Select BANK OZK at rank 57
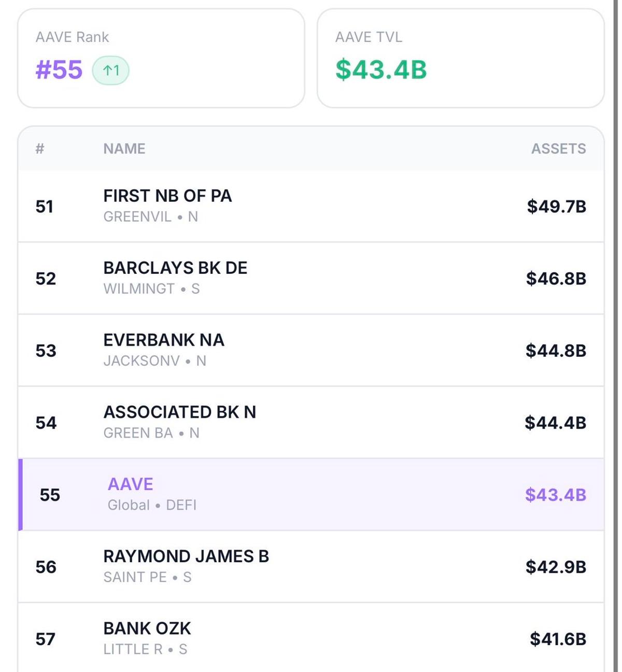The image size is (622, 672). pos(311,637)
